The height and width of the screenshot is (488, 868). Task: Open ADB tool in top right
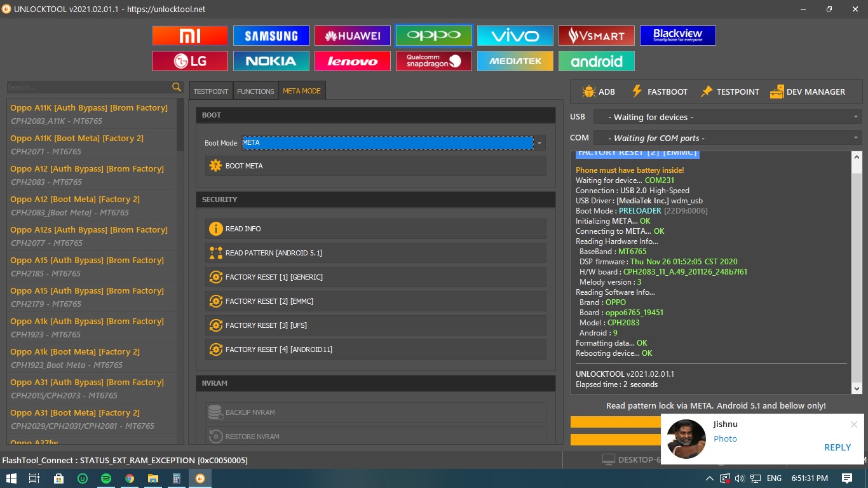click(x=599, y=91)
